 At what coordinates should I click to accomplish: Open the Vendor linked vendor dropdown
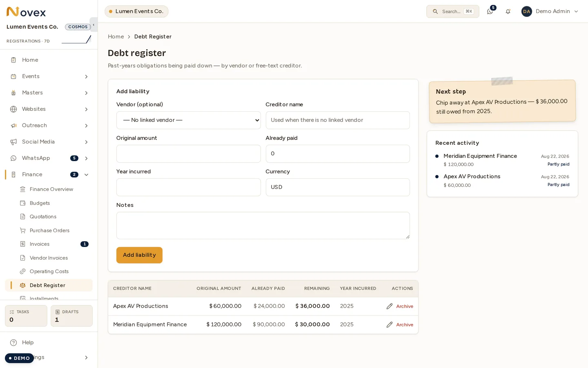[189, 120]
